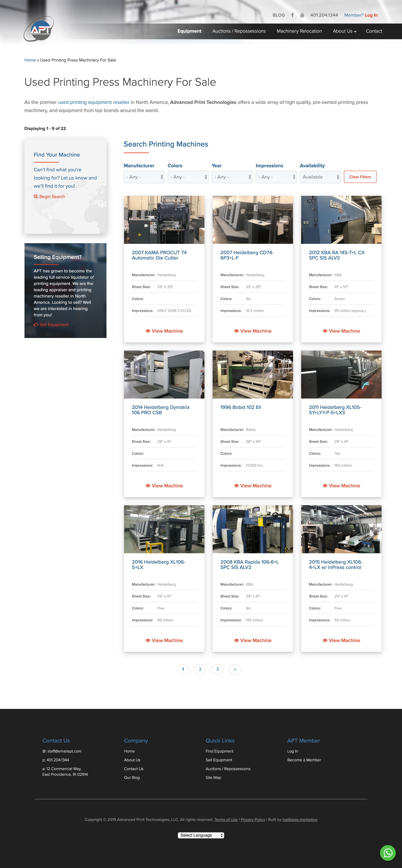Screen dimensions: 402x868
Task: View Machine for 2016 Heidelberg XL106-5+LX
Action: [x=164, y=640]
